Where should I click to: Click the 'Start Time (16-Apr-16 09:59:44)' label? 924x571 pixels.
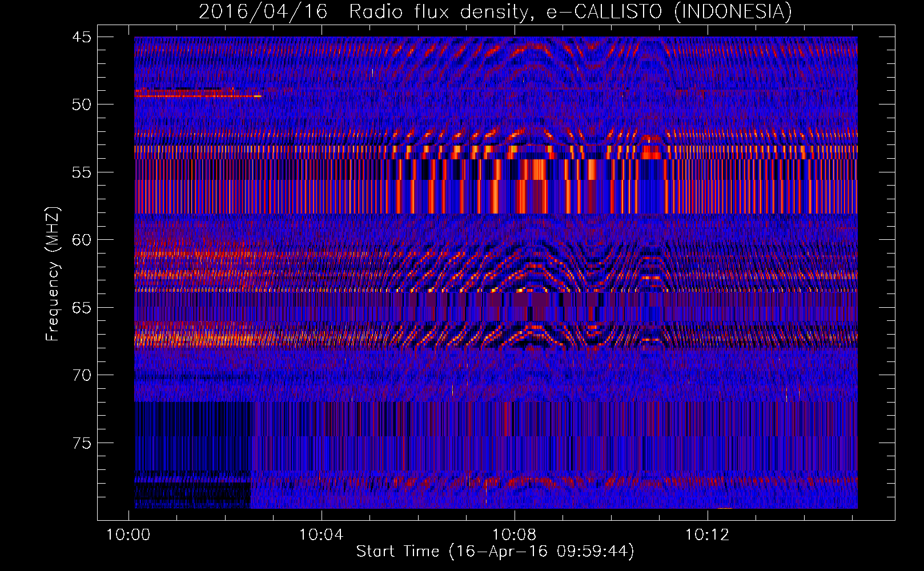pos(495,552)
